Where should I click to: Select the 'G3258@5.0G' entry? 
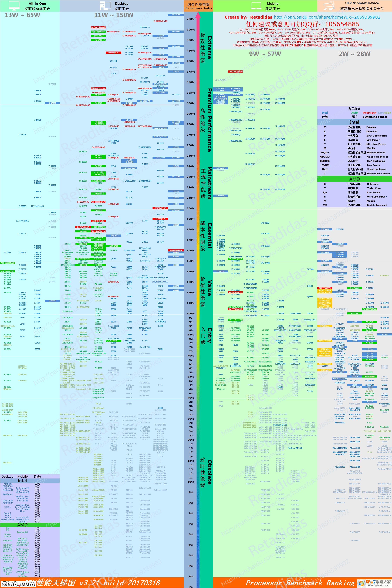(160, 208)
